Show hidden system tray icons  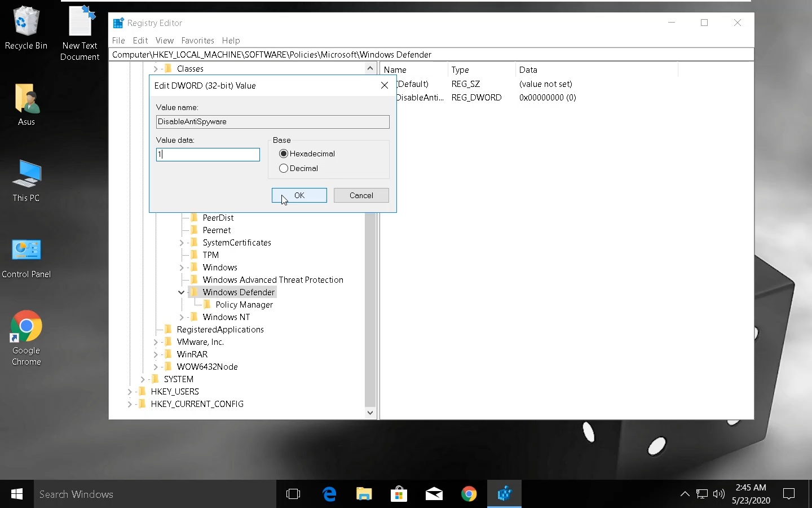(x=685, y=494)
